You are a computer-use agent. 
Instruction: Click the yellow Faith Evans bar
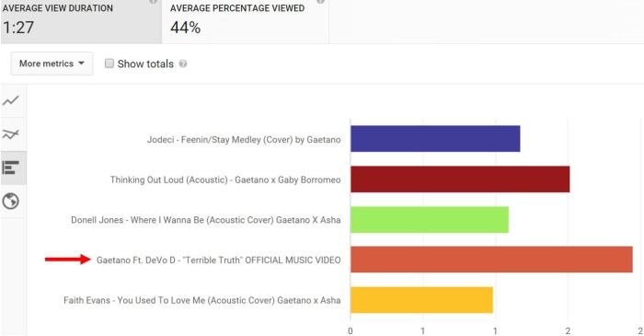[x=421, y=300]
